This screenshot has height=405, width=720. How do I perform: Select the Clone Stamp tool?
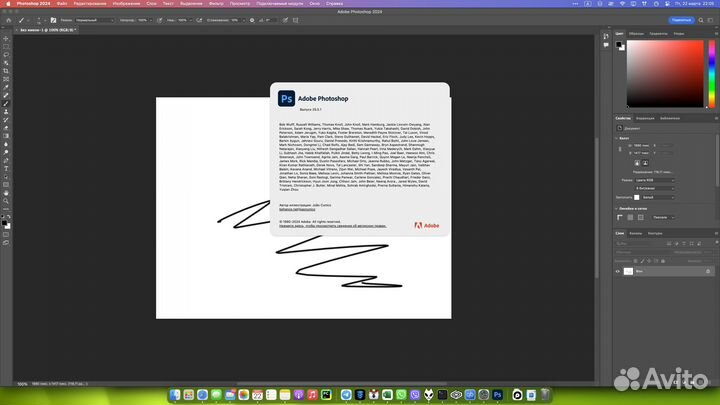6,112
